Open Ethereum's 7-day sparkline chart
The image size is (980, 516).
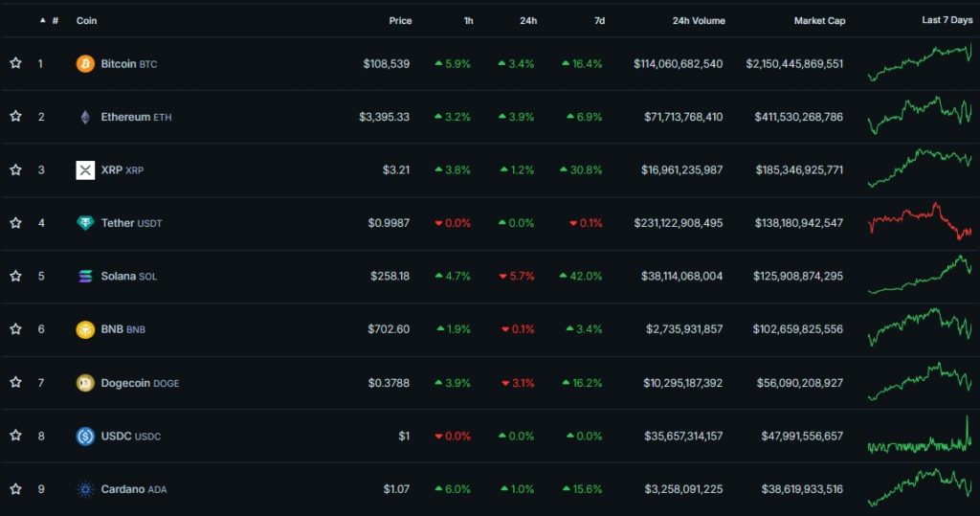(920, 116)
